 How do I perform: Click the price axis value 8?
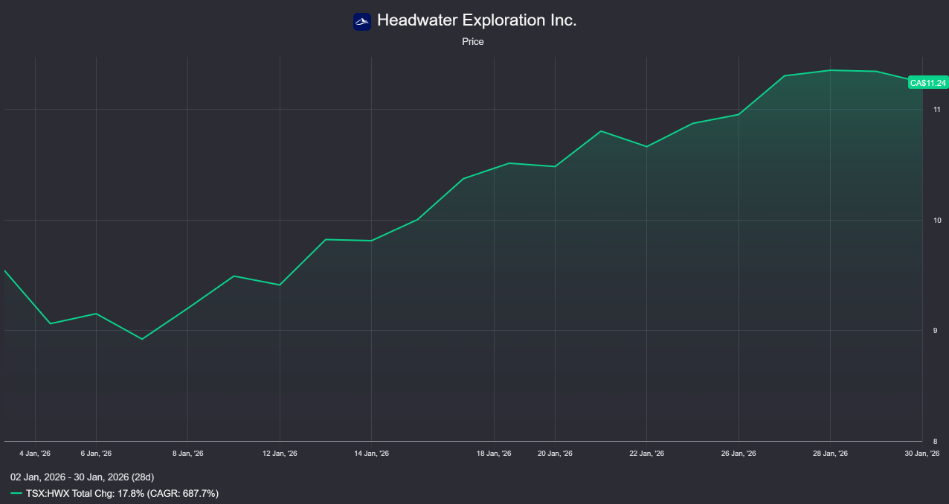[x=937, y=442]
